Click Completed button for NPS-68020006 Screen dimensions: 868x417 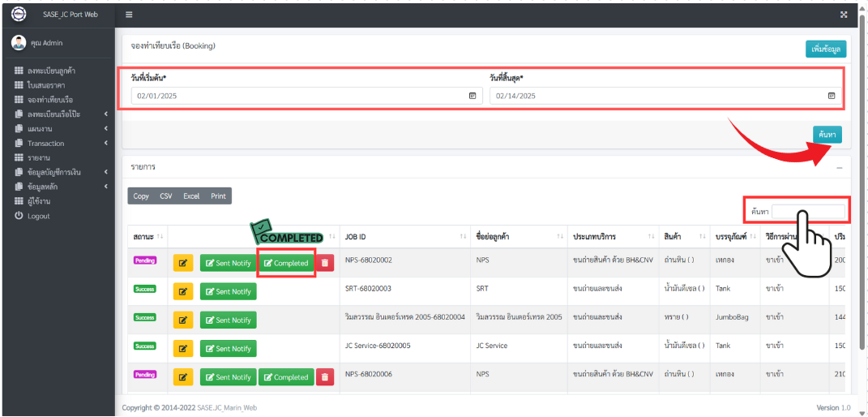[x=286, y=377]
